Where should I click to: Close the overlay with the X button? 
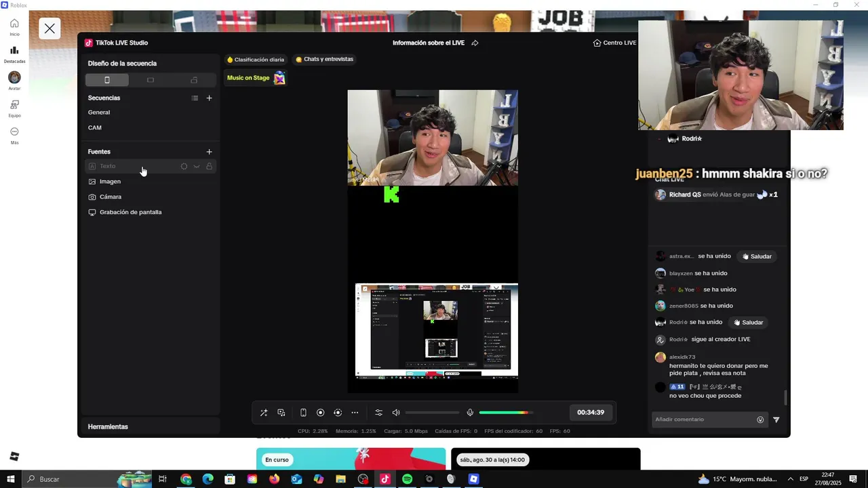(x=50, y=28)
